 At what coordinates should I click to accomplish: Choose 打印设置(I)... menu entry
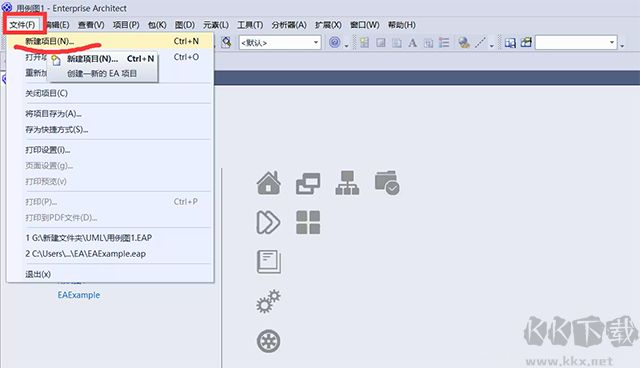pyautogui.click(x=110, y=150)
